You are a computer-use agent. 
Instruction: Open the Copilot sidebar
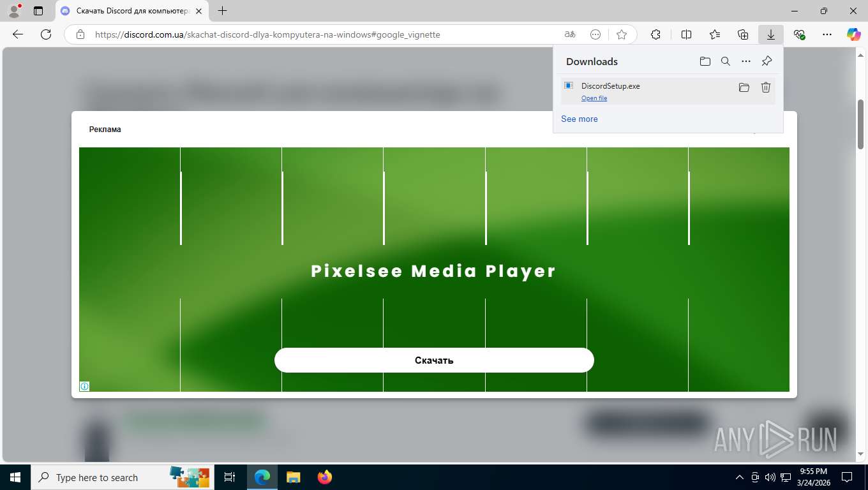coord(854,34)
